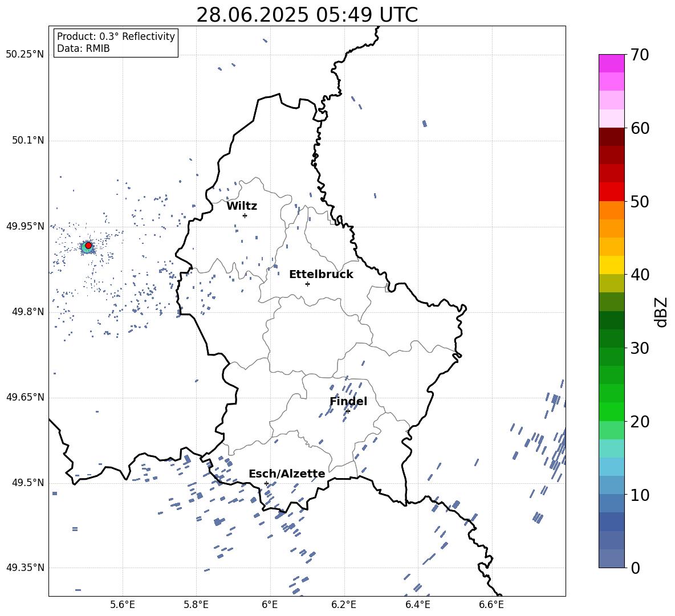Click the 49.95°N latitude label
The image size is (675, 616).
[25, 226]
